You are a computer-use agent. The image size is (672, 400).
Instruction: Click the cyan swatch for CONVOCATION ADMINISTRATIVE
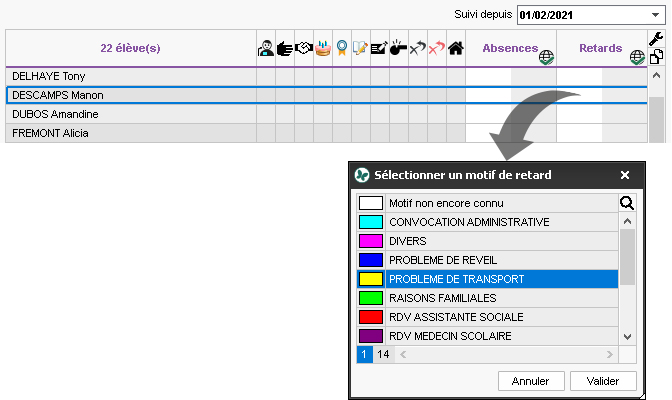[371, 222]
